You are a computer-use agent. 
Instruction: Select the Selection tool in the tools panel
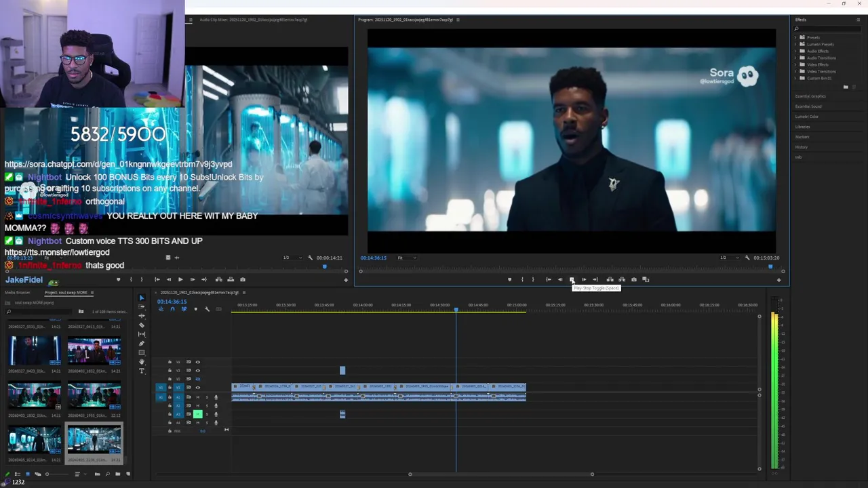pyautogui.click(x=142, y=298)
